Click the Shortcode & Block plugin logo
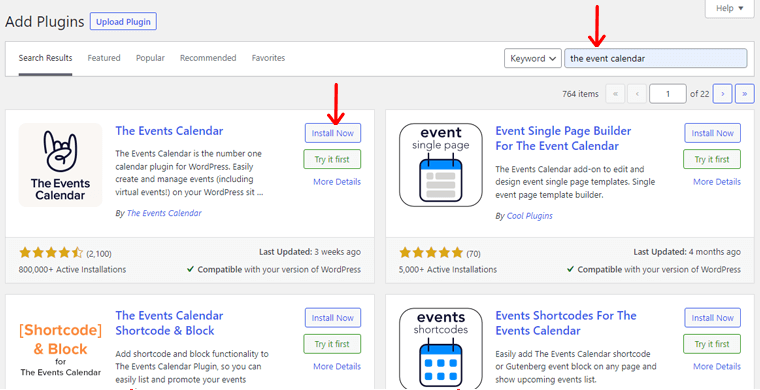This screenshot has height=390, width=760. (x=61, y=349)
